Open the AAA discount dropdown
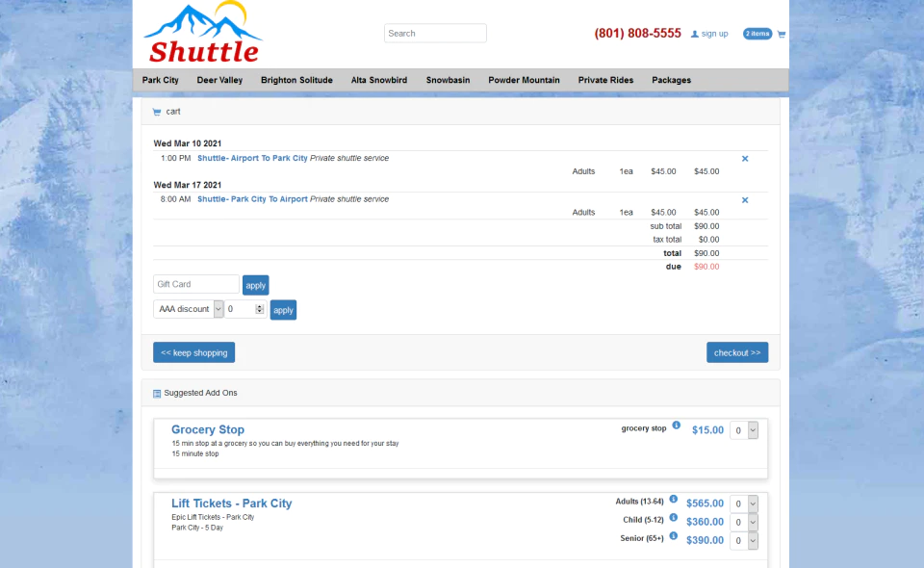The height and width of the screenshot is (568, 924). coord(189,309)
